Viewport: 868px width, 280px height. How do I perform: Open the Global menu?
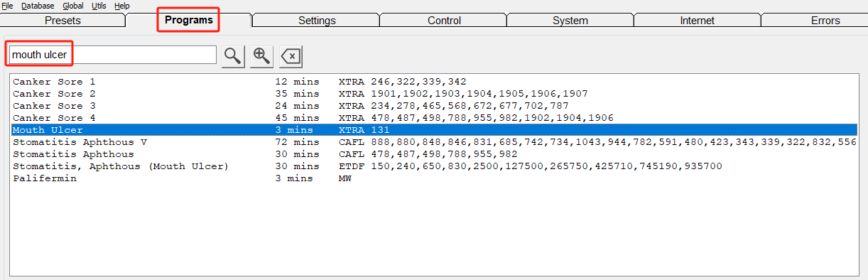coord(73,6)
